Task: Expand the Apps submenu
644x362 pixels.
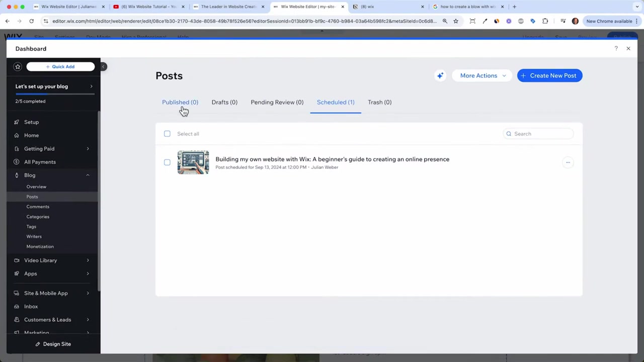Action: (x=88, y=274)
